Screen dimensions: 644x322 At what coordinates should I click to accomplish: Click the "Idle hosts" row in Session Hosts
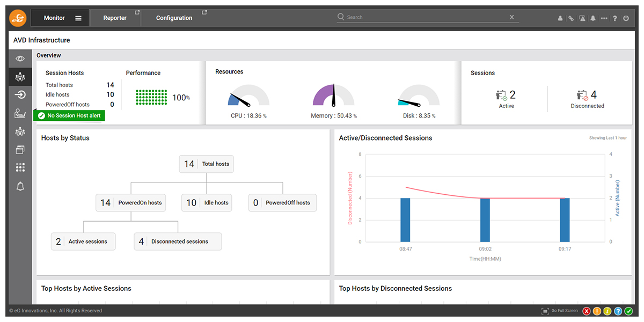point(80,94)
